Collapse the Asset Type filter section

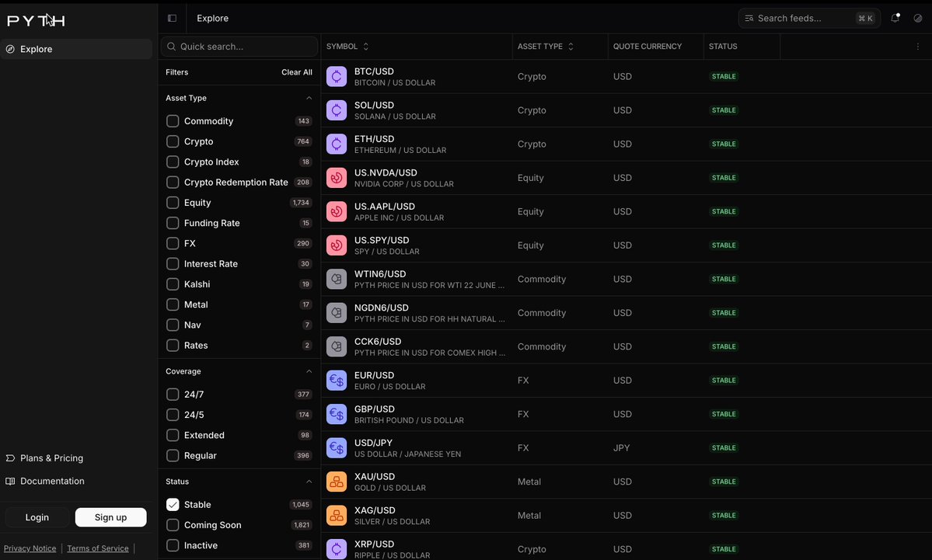(x=309, y=98)
